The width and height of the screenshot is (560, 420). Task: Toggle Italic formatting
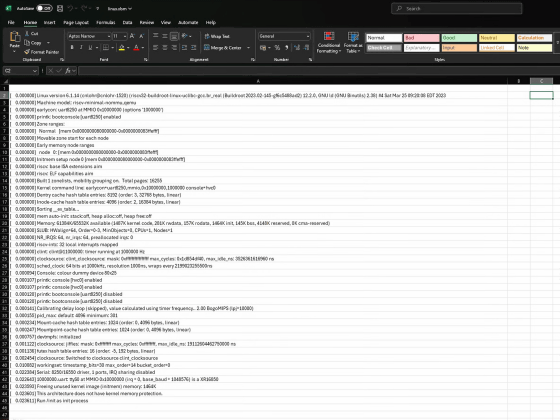[x=81, y=48]
